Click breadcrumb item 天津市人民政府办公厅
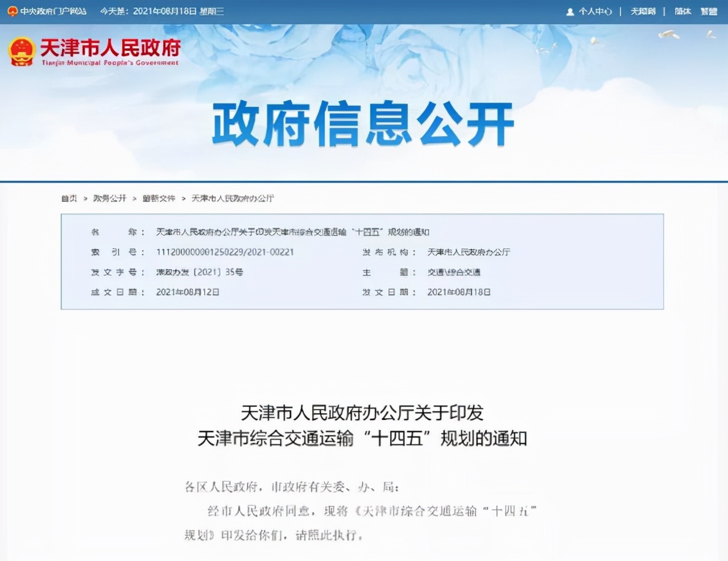This screenshot has height=561, width=728. coord(234,199)
